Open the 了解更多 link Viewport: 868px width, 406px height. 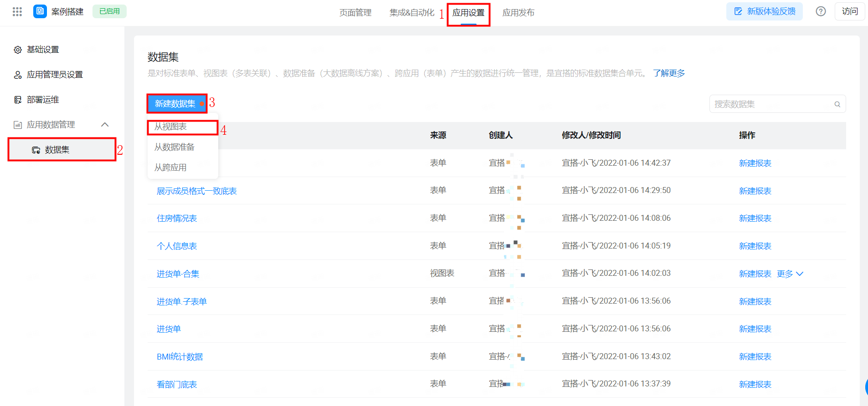tap(668, 73)
